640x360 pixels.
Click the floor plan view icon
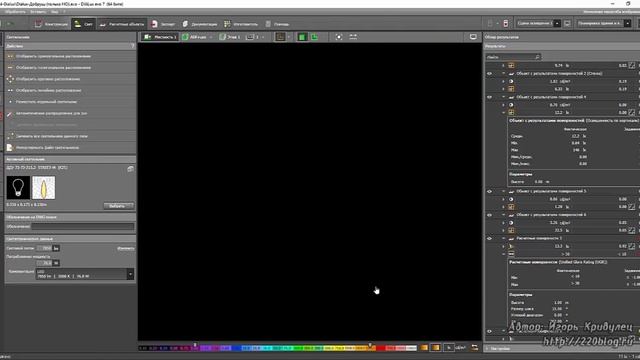tap(280, 37)
